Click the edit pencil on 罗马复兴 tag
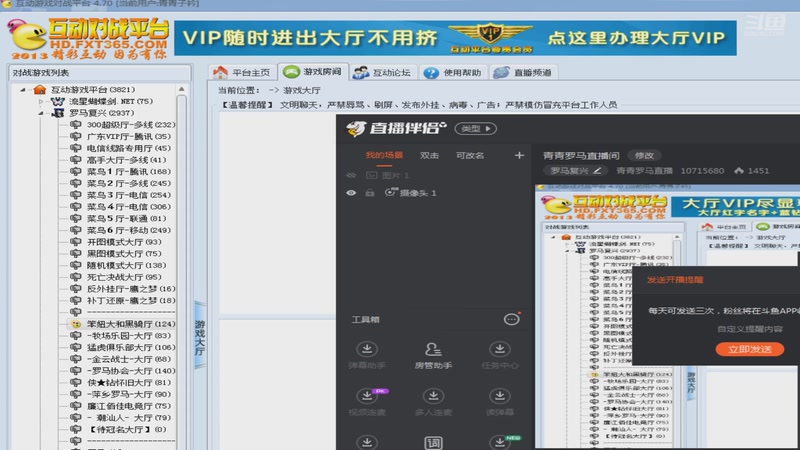Viewport: 800px width, 450px height. pos(597,170)
